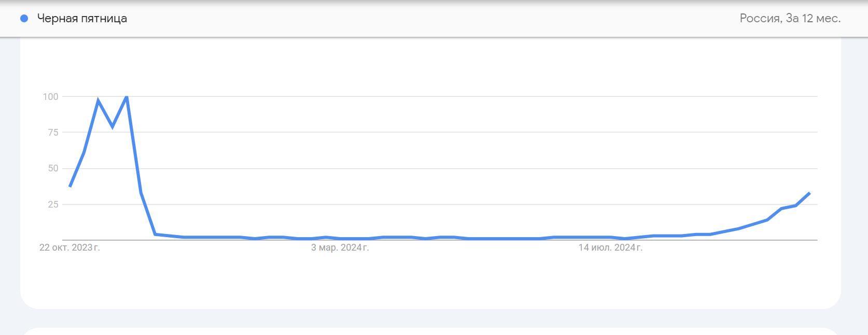Click the bottom of the steep drop after the peaks
This screenshot has width=868, height=335.
[x=155, y=234]
